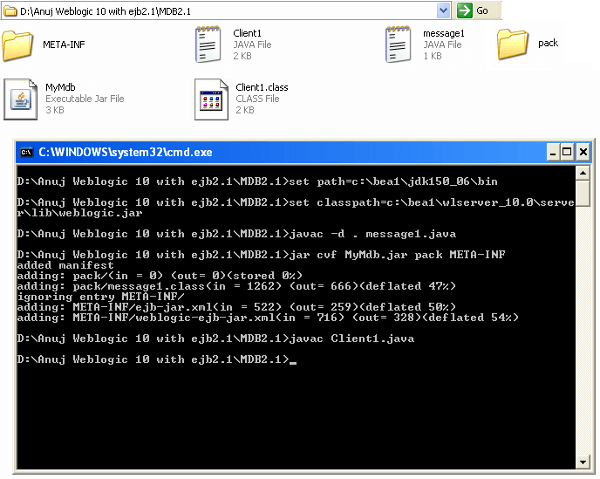Click the cmd scrollbar down arrow

(x=583, y=462)
